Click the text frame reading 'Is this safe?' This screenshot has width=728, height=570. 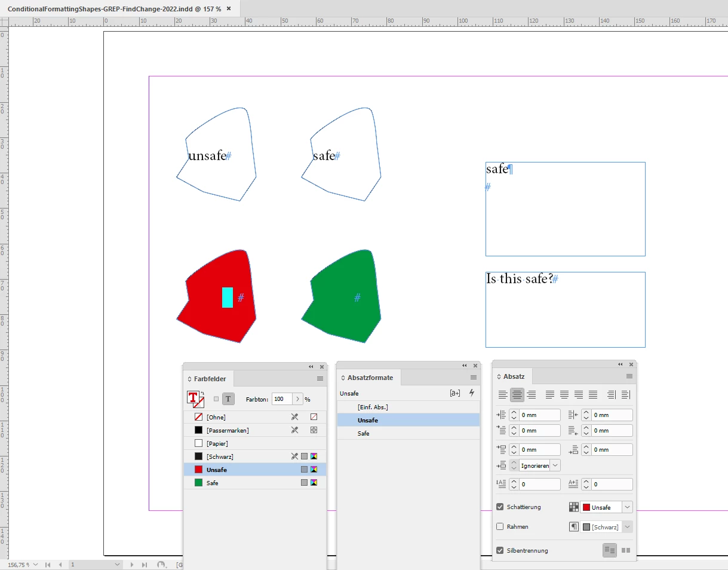pyautogui.click(x=565, y=309)
